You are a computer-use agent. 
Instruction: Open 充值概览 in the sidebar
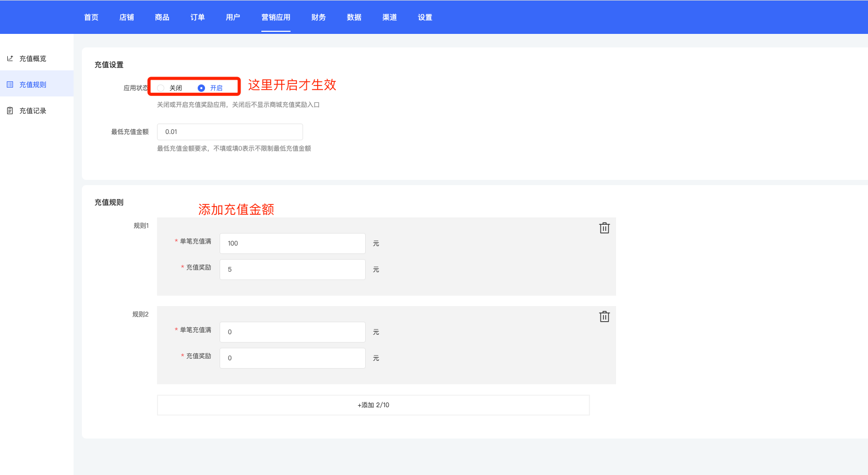[37, 58]
